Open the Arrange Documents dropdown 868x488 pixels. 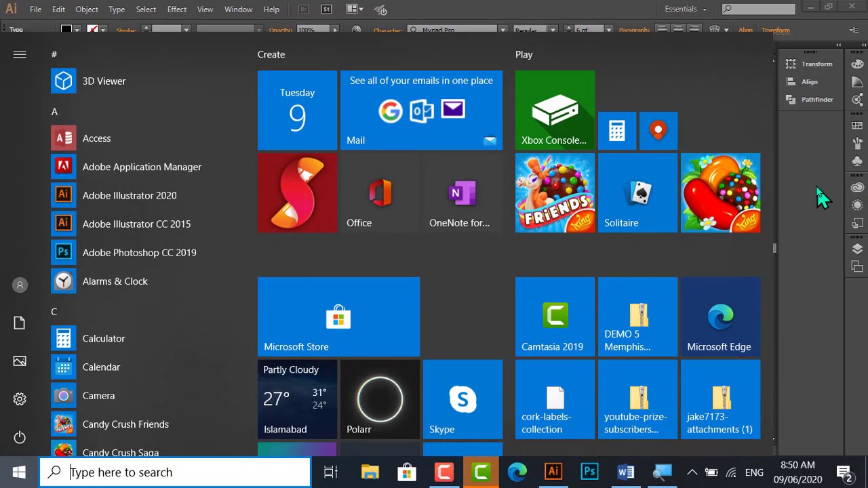[355, 9]
